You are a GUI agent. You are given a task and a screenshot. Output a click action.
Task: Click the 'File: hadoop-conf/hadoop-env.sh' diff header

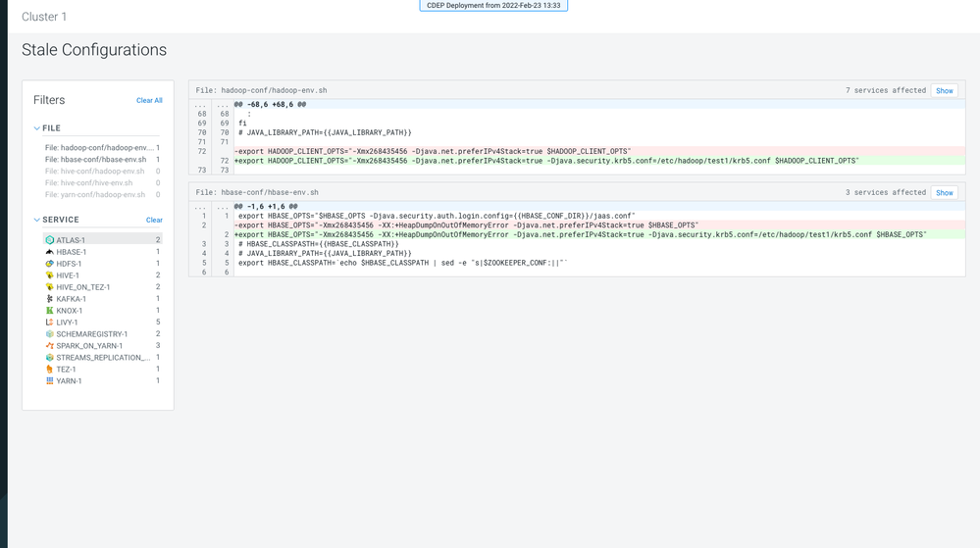[x=261, y=90]
